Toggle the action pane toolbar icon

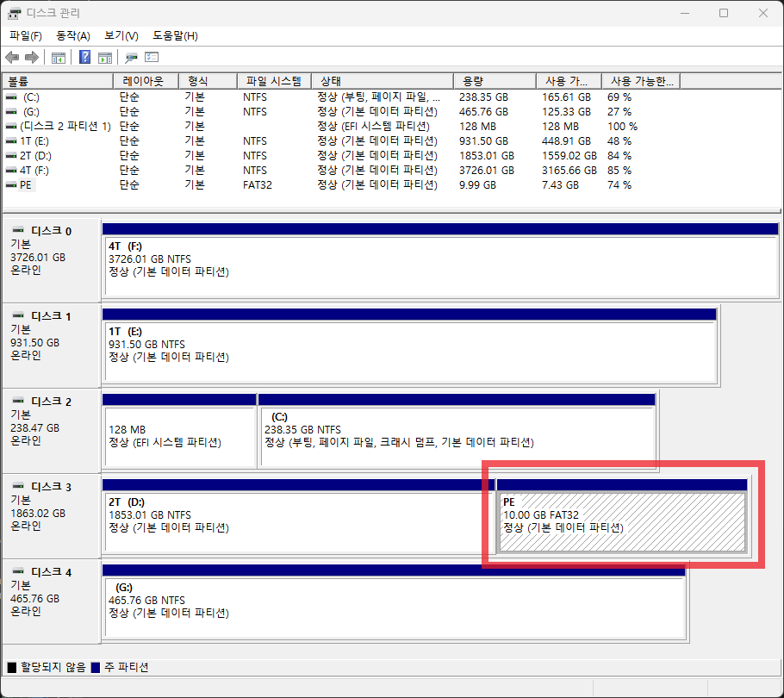104,57
